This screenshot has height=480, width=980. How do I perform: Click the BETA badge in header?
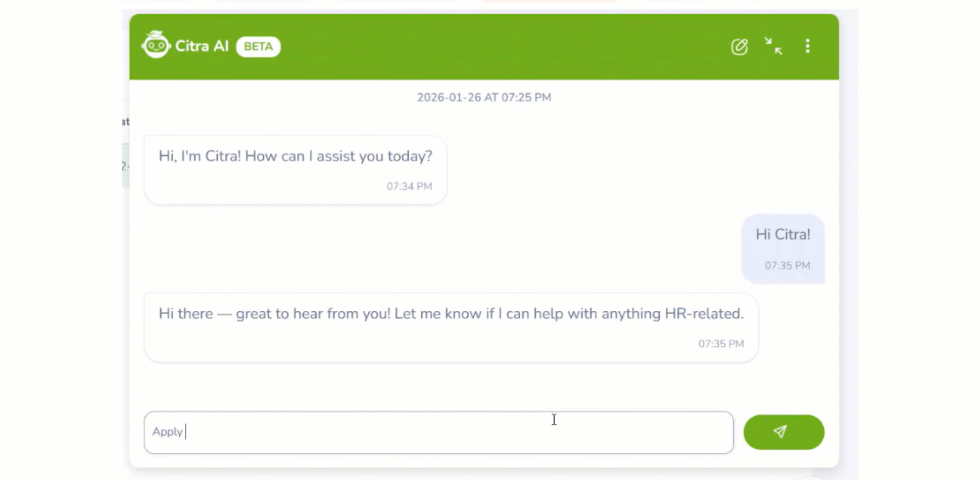[x=258, y=46]
